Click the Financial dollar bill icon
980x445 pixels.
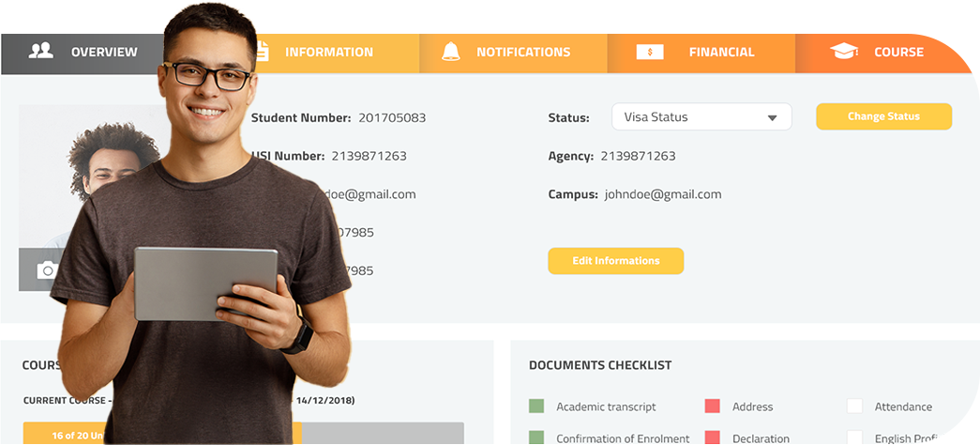pyautogui.click(x=650, y=52)
